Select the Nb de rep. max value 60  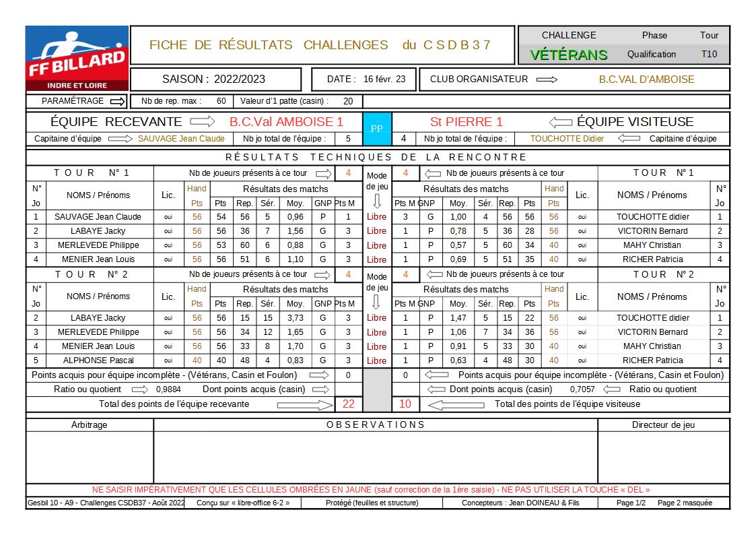click(221, 101)
